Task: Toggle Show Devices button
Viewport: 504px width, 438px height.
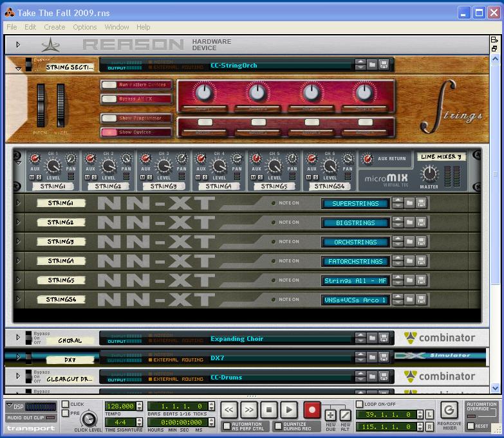Action: tap(136, 132)
